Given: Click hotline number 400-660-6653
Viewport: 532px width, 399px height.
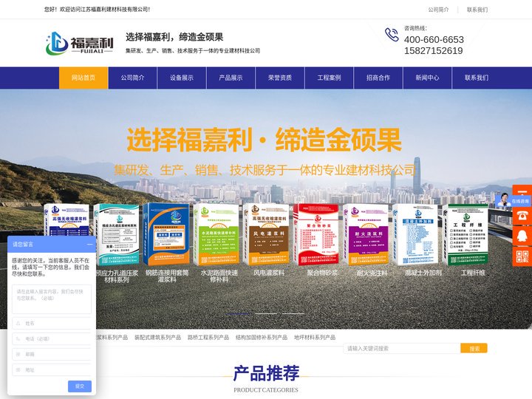Looking at the screenshot, I should [434, 40].
